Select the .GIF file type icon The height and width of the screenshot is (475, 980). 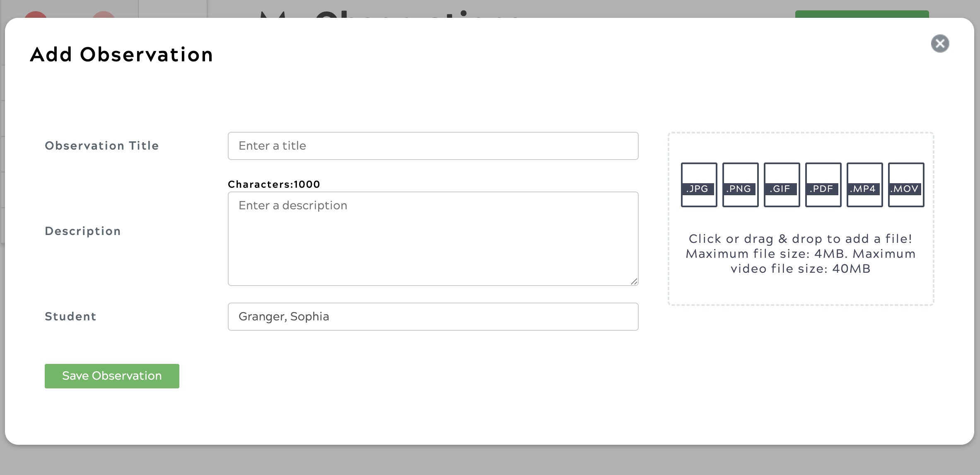pos(782,185)
